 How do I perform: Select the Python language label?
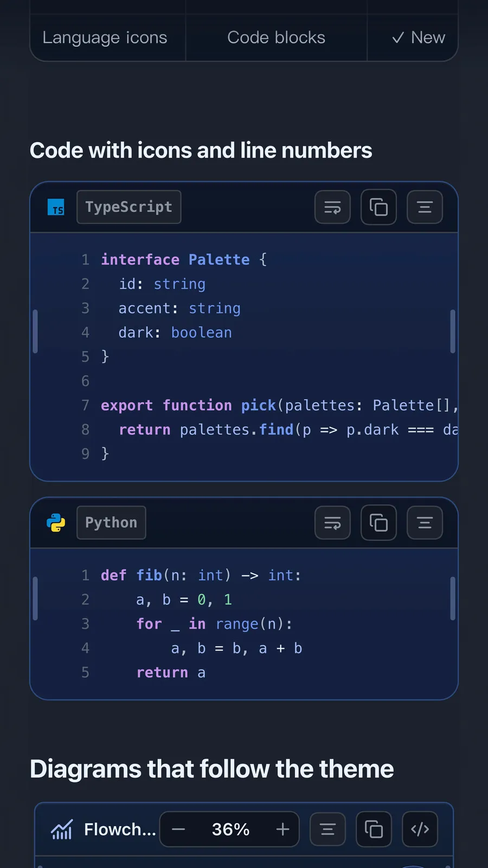tap(111, 522)
